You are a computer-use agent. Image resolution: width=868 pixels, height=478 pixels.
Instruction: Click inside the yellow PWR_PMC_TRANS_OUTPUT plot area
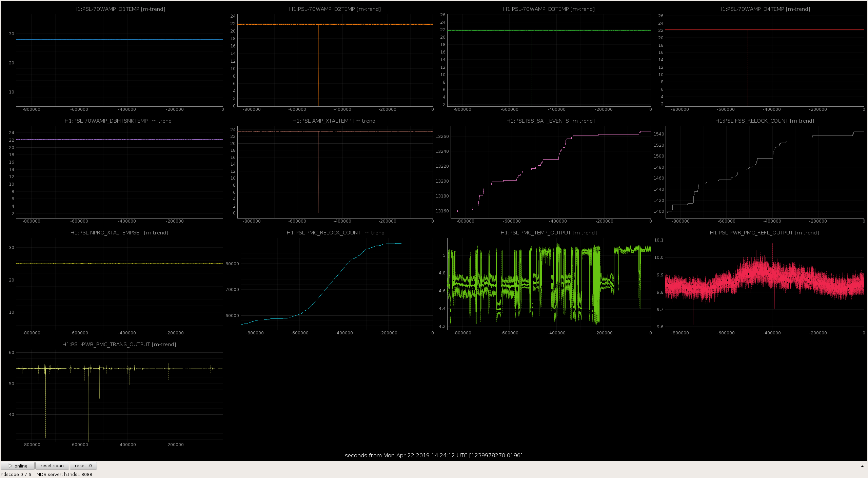click(x=119, y=396)
